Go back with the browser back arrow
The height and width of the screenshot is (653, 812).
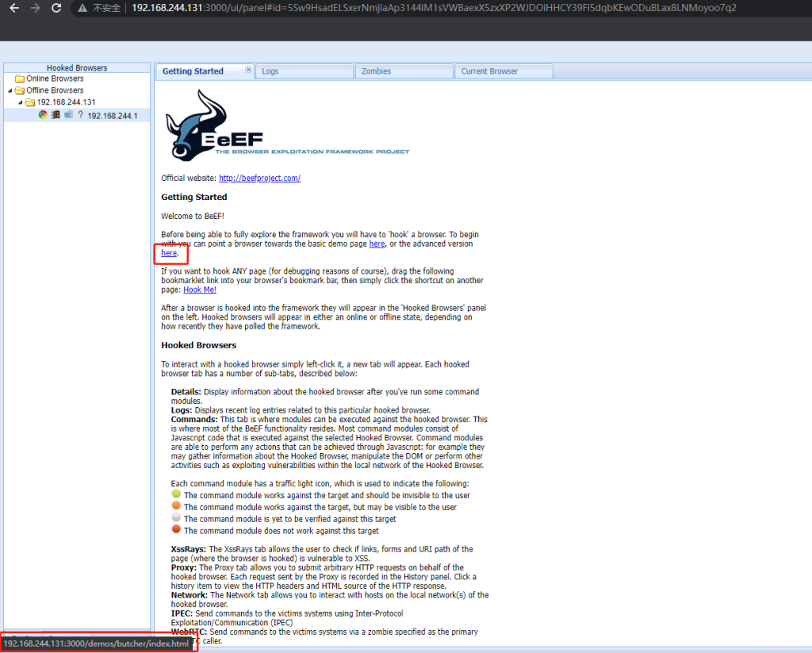click(14, 8)
